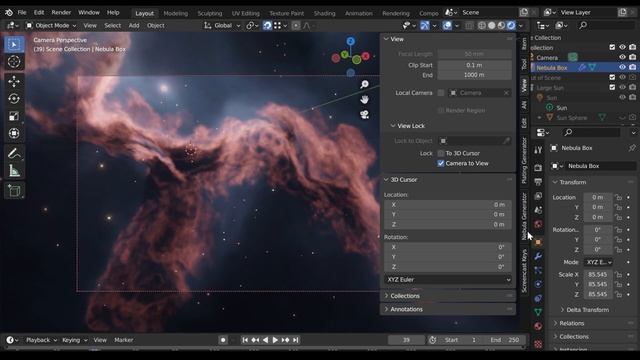
Task: Open the Render properties tab icon
Action: 538,168
